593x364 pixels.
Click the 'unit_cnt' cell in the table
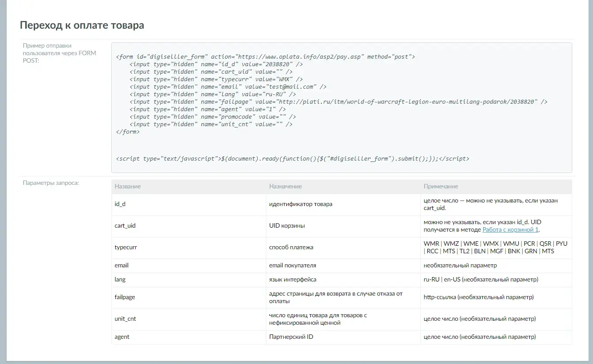point(189,319)
